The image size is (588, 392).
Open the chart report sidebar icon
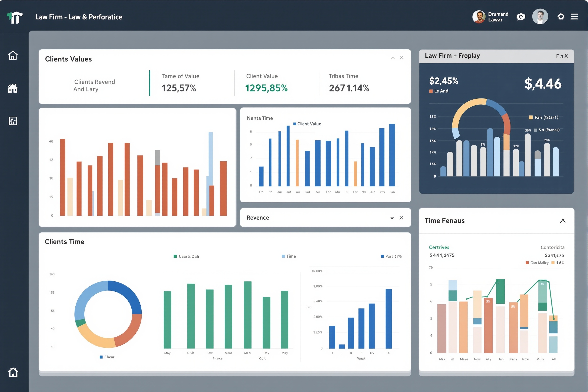(13, 121)
